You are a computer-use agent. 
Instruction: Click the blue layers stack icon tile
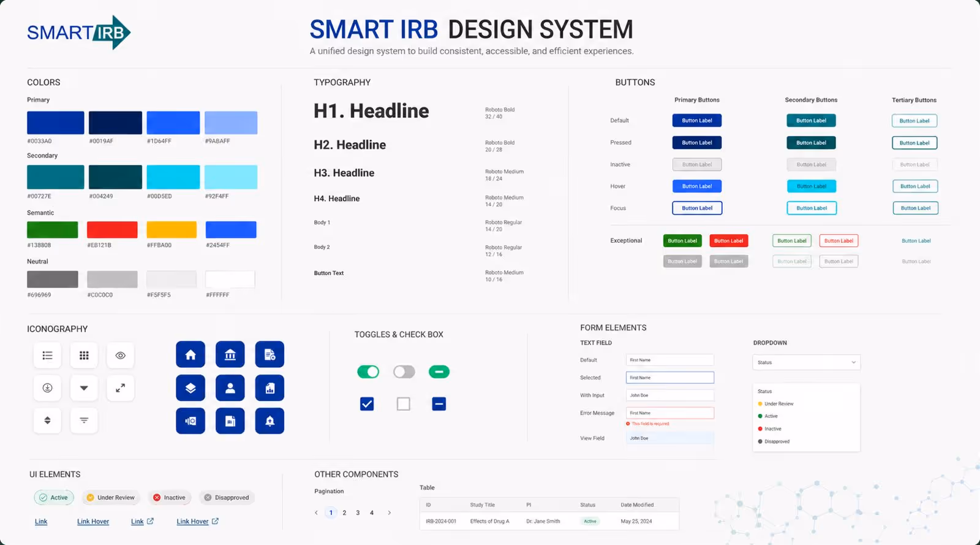pos(190,388)
